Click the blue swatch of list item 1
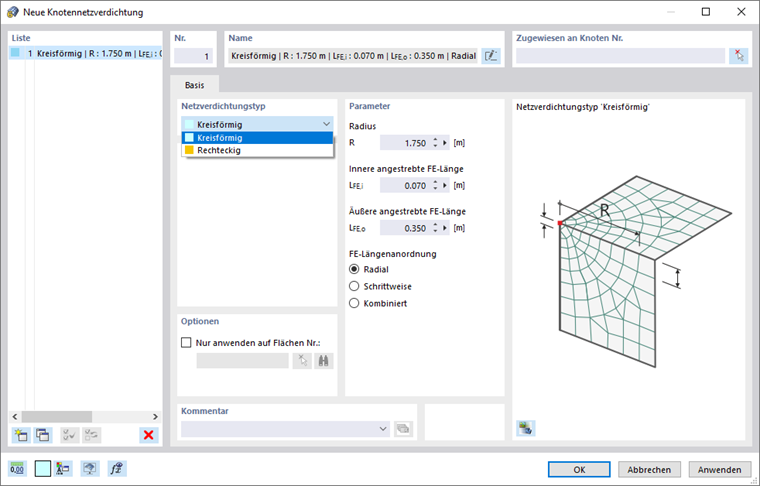Screen dimensions: 760x486 coord(16,53)
